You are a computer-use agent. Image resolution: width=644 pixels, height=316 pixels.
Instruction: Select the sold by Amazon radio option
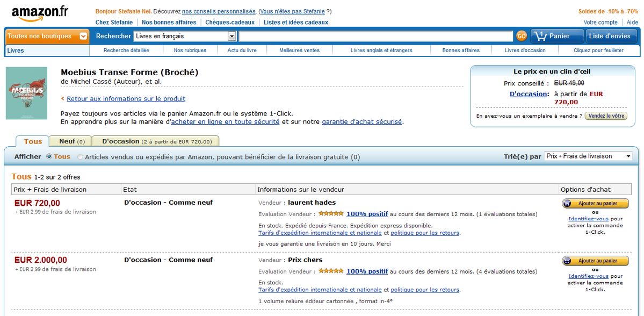[x=81, y=157]
